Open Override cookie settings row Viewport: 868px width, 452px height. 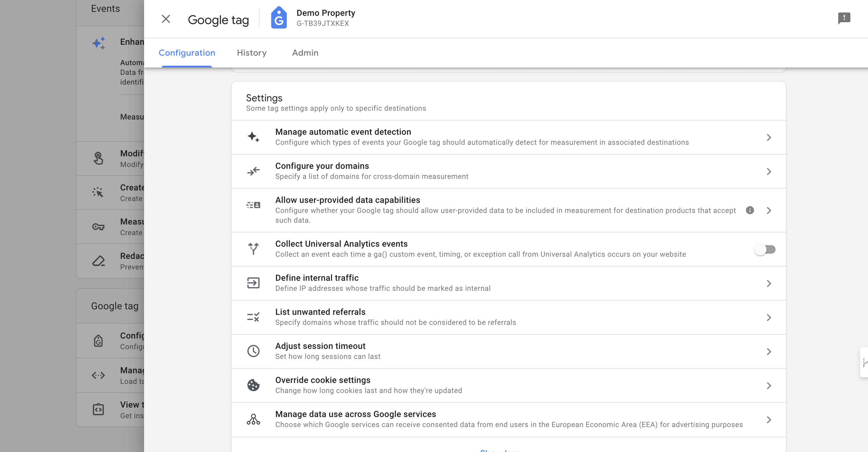[509, 385]
